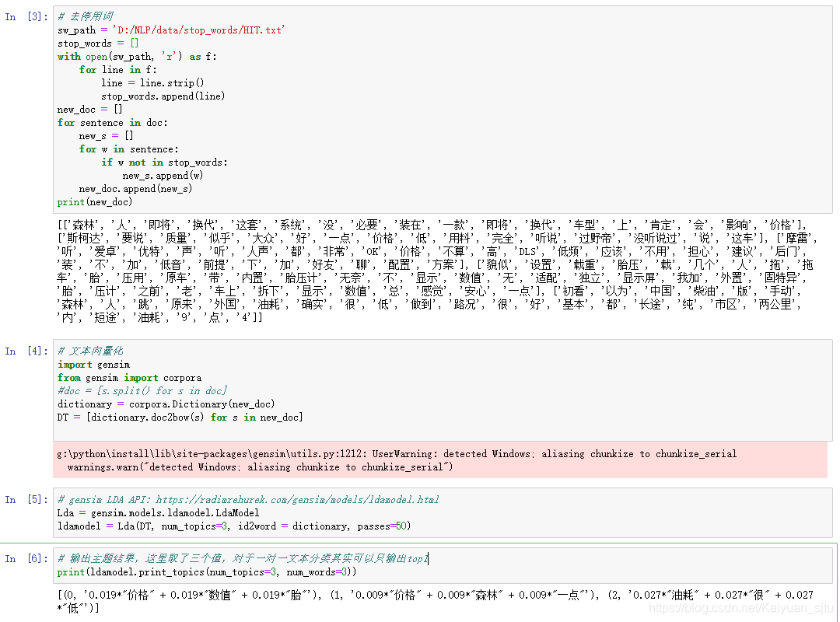Click the gensim LDA API URL comment

point(248,499)
